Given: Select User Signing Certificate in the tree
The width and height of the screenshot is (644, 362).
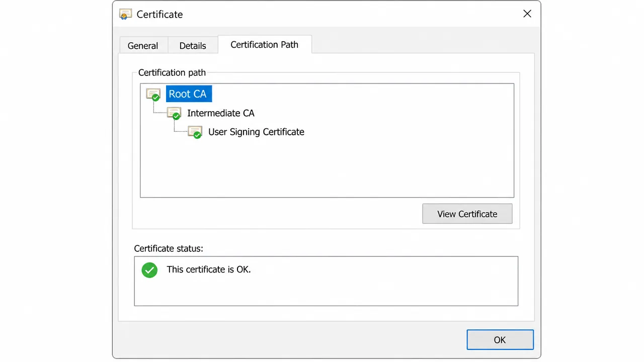Looking at the screenshot, I should (256, 132).
